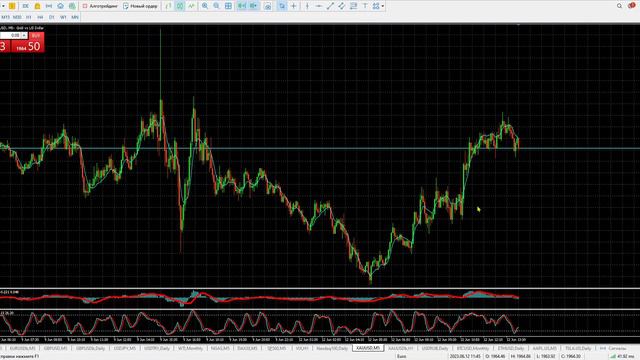Viewport: 640px width, 360px height.
Task: Take a chart screenshot with camera icon
Action: click(268, 7)
